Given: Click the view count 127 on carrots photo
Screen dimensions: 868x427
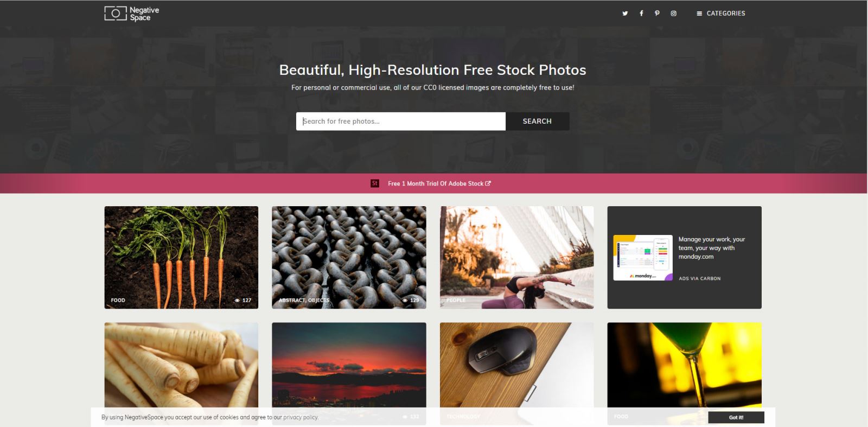Looking at the screenshot, I should coord(243,300).
